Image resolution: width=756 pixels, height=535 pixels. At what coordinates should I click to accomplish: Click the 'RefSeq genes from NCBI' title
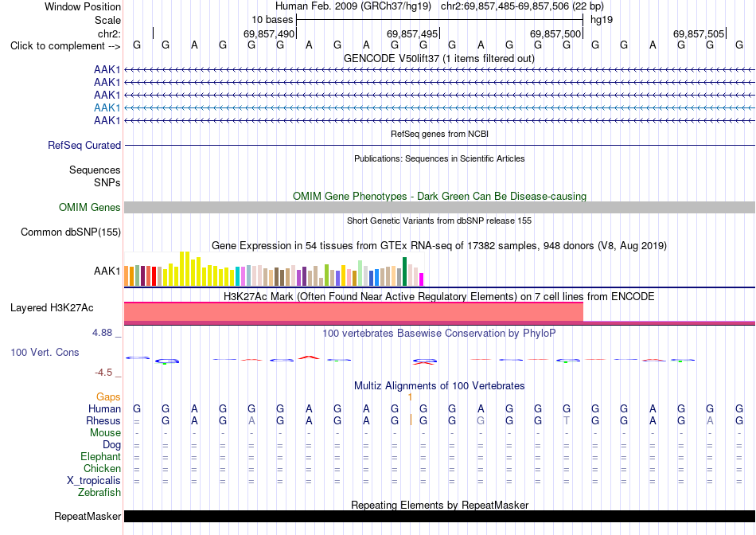(x=439, y=134)
